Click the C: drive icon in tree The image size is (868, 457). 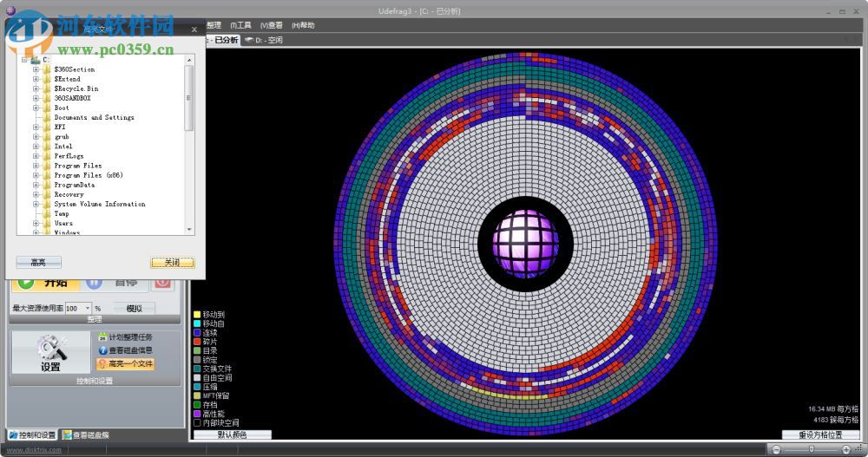(35, 60)
